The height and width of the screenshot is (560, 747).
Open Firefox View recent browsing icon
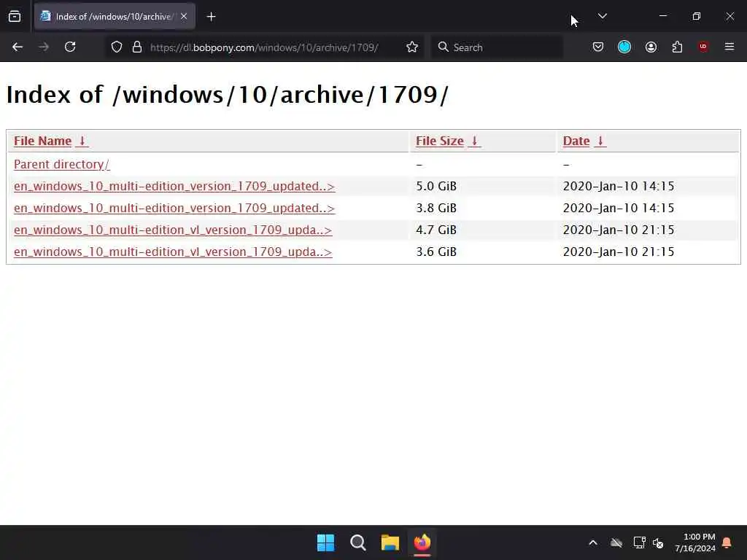[x=15, y=17]
